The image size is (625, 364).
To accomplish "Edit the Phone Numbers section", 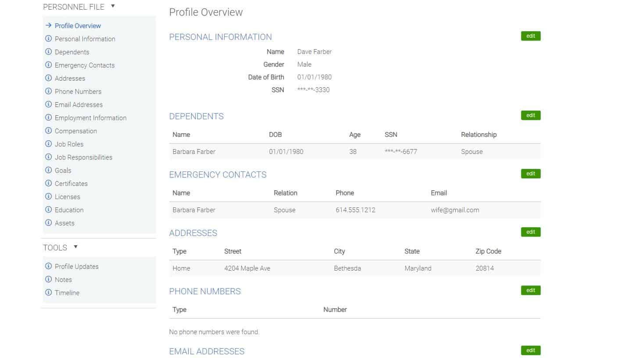I will (531, 290).
